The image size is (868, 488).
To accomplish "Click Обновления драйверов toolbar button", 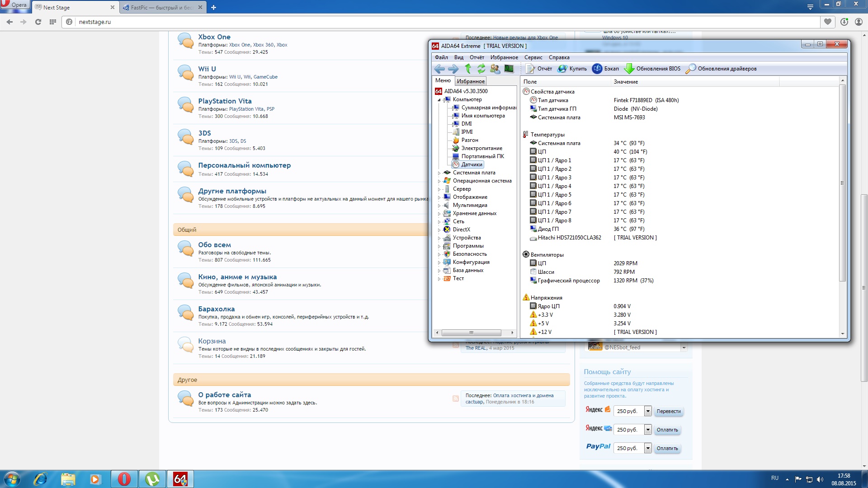I will [x=721, y=69].
